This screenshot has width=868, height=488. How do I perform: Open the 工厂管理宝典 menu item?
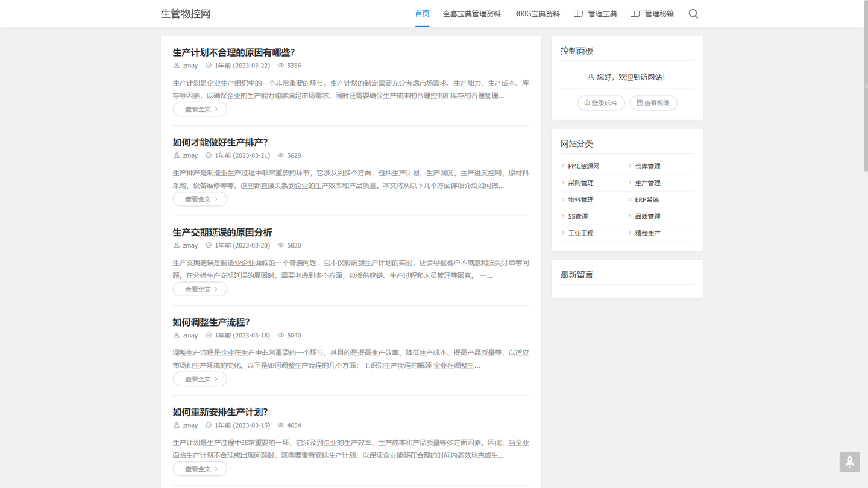click(596, 14)
